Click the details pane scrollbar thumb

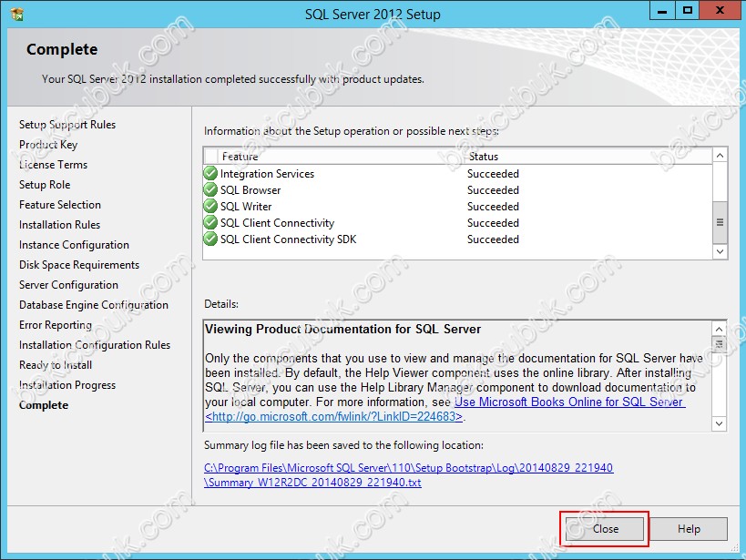point(719,343)
